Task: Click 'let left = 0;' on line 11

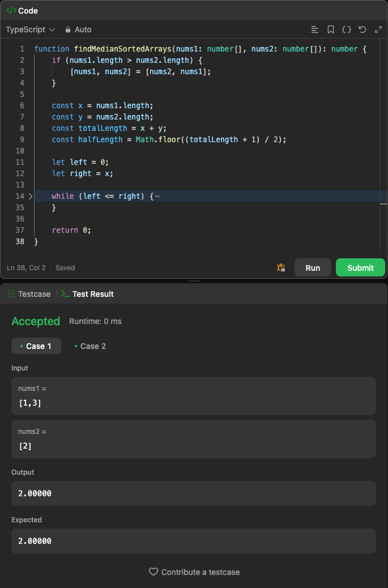Action: pyautogui.click(x=80, y=163)
